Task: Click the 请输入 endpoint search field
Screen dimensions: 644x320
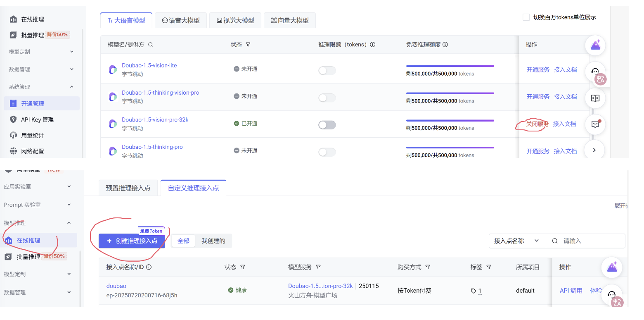Action: (585, 241)
